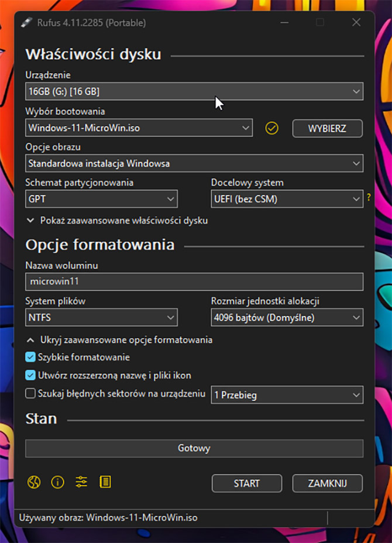This screenshot has height=543, width=392.
Task: Click the START button
Action: pyautogui.click(x=247, y=483)
